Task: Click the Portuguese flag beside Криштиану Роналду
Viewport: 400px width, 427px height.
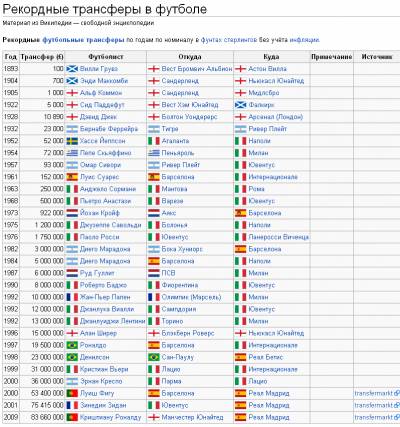Action: 72,417
